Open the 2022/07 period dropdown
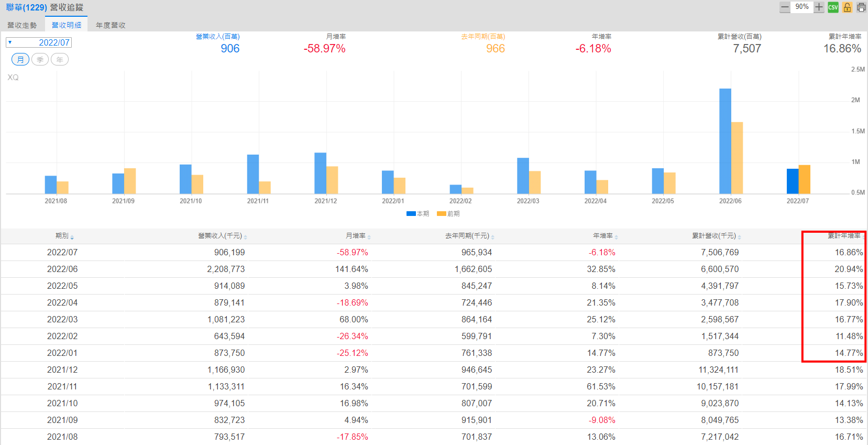Viewport: 868px width, 445px height. point(39,42)
